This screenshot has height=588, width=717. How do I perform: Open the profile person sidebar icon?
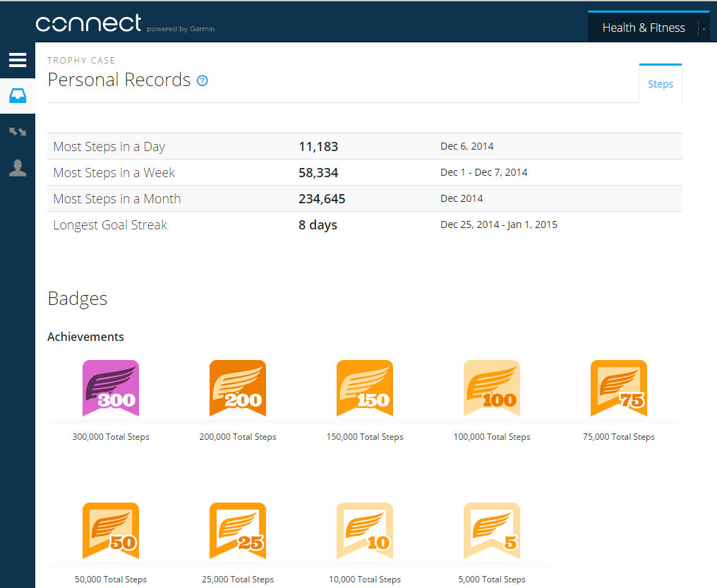point(18,168)
